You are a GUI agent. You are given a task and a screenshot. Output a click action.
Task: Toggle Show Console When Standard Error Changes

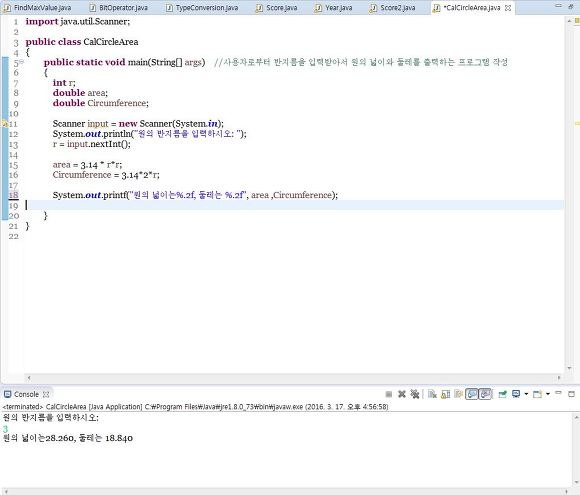(x=485, y=394)
